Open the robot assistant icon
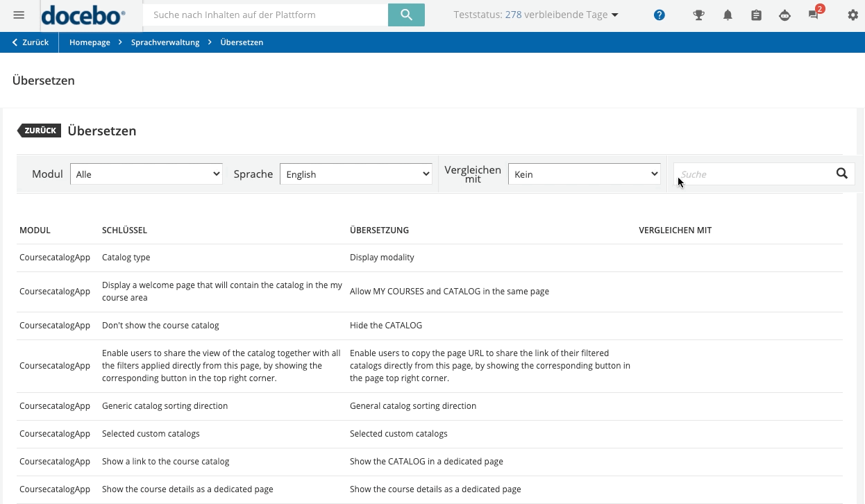Viewport: 865px width, 504px height. tap(784, 15)
